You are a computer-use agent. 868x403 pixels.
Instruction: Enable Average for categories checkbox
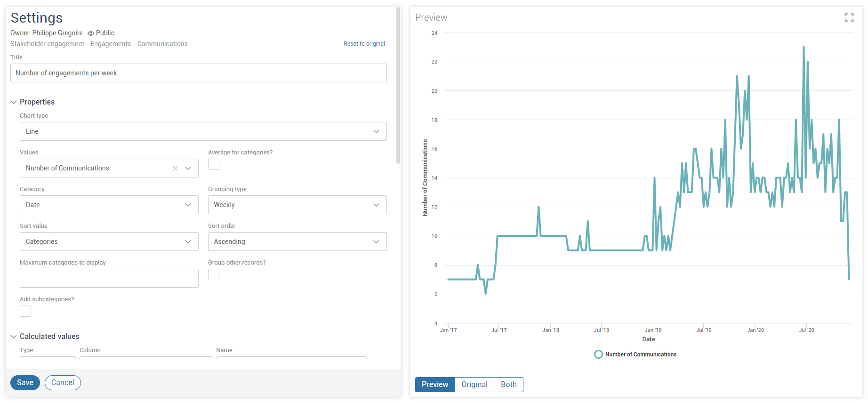[214, 164]
